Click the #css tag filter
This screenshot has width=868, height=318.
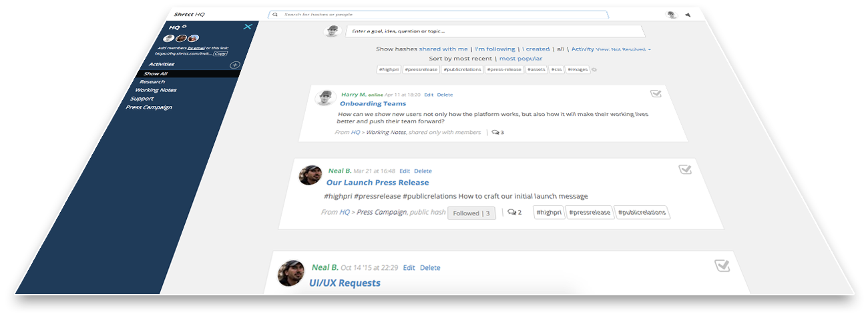(x=556, y=69)
